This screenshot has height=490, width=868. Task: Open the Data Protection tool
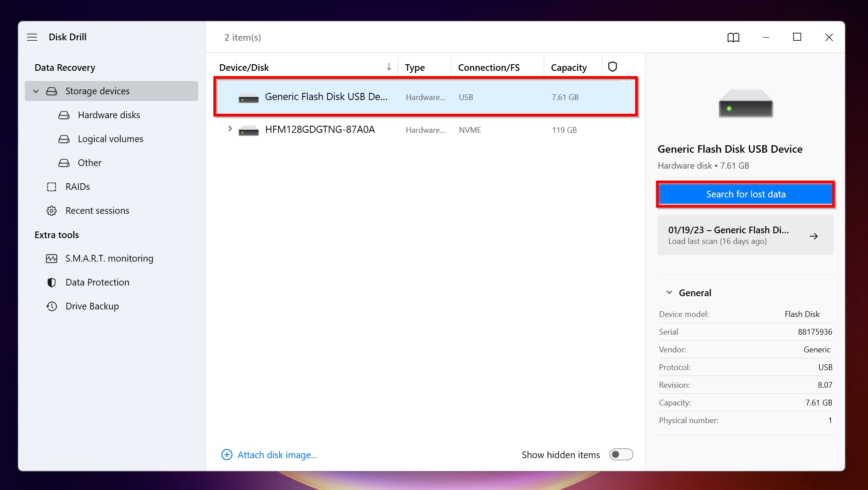coord(98,282)
